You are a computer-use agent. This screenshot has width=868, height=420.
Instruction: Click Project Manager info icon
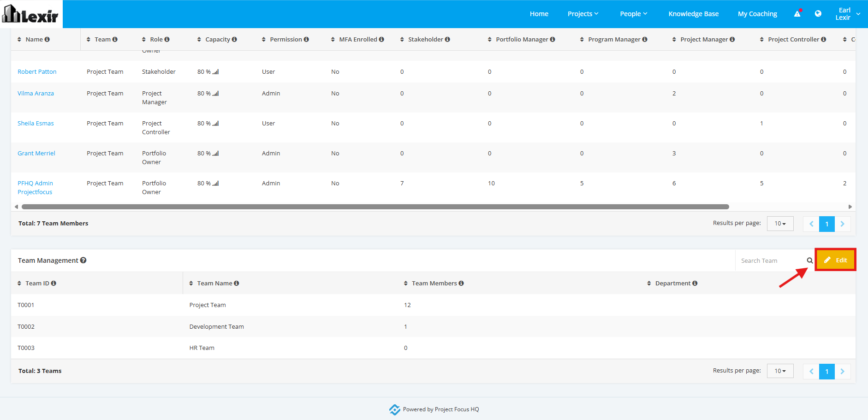coord(732,40)
